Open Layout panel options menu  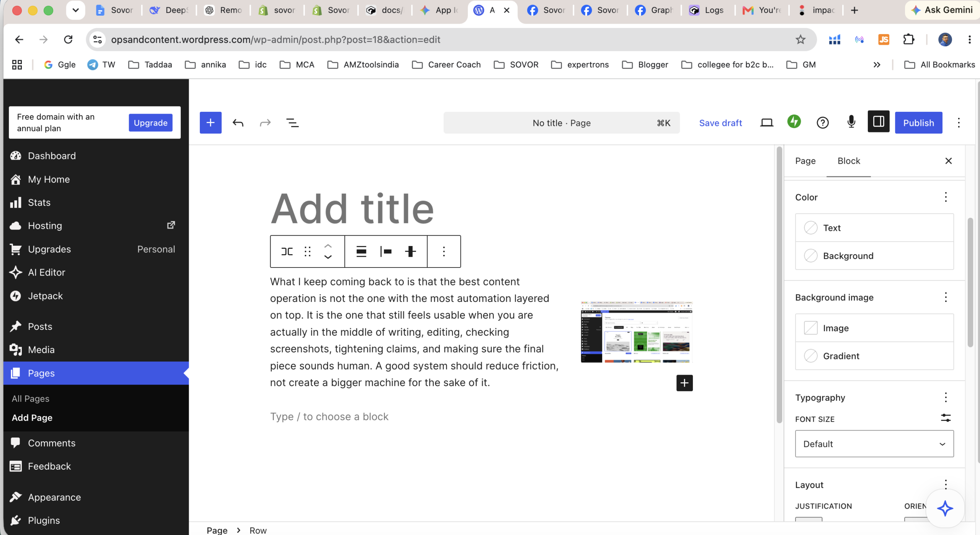tap(946, 484)
